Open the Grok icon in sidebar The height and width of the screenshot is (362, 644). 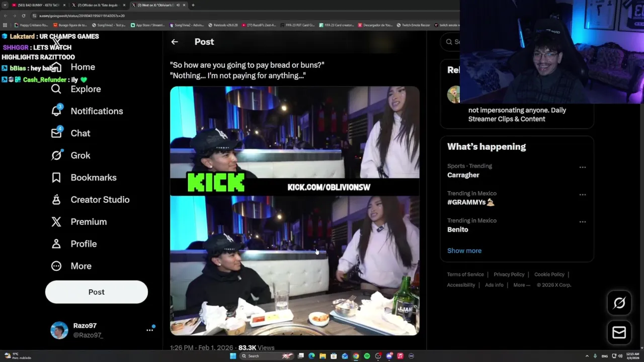(56, 155)
